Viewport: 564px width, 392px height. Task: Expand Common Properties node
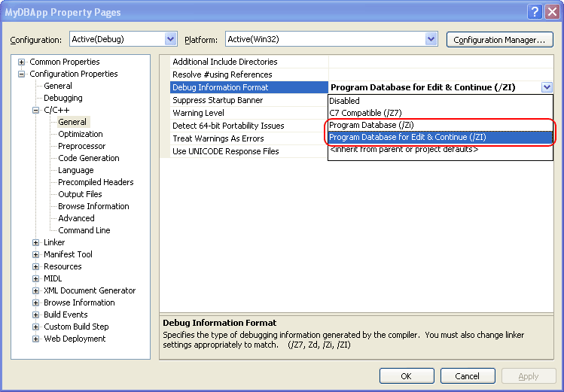pos(22,62)
